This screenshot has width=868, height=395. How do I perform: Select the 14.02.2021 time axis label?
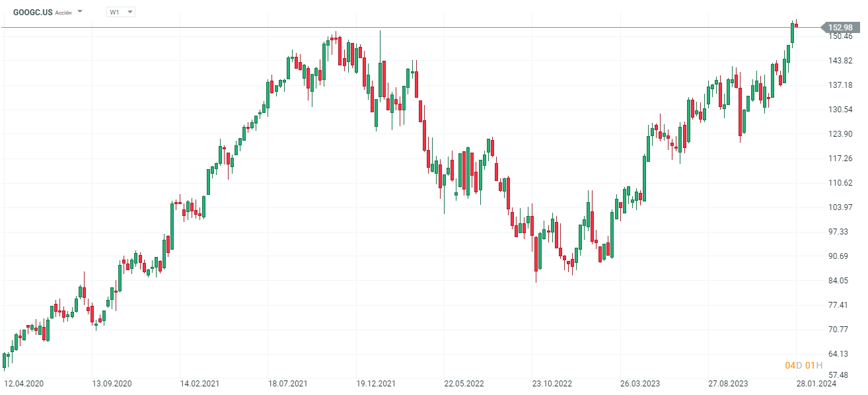[199, 383]
